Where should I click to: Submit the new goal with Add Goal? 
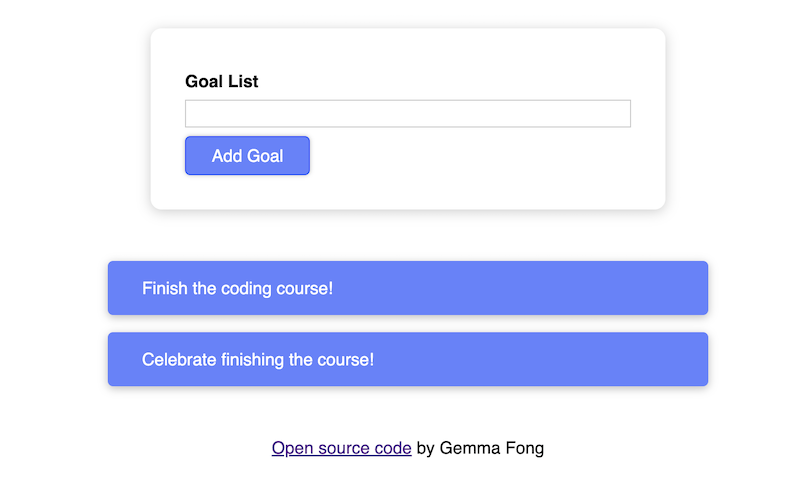(x=247, y=156)
